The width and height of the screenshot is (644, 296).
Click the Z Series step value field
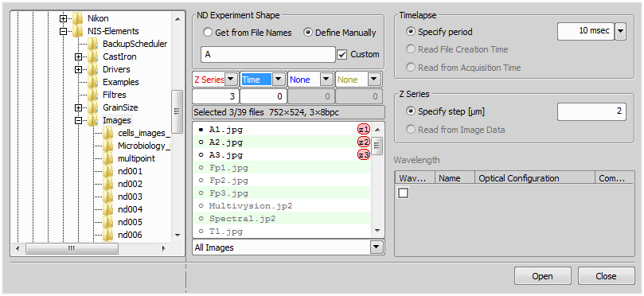tap(591, 111)
